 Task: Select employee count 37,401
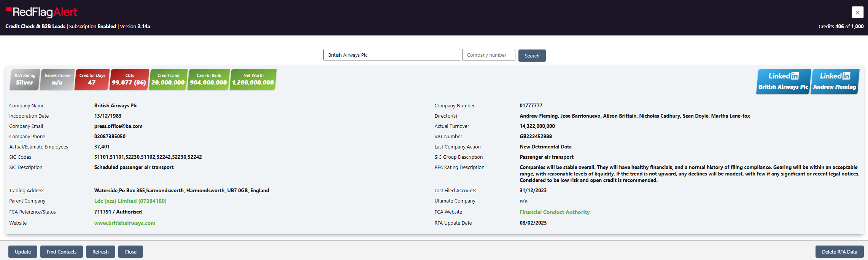(x=102, y=147)
